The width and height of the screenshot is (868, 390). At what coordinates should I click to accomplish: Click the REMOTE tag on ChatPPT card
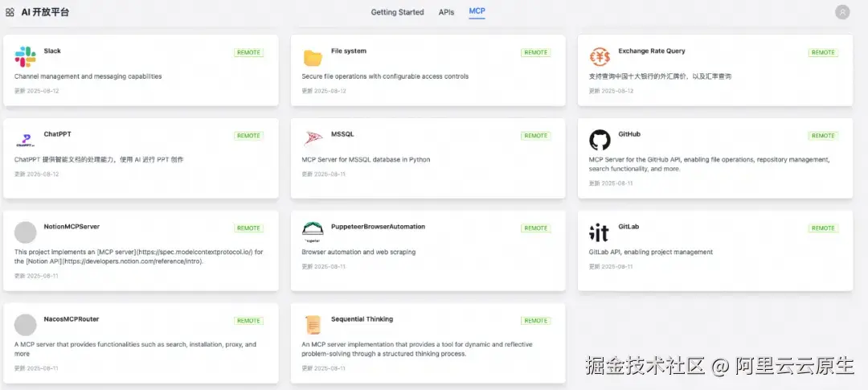248,136
